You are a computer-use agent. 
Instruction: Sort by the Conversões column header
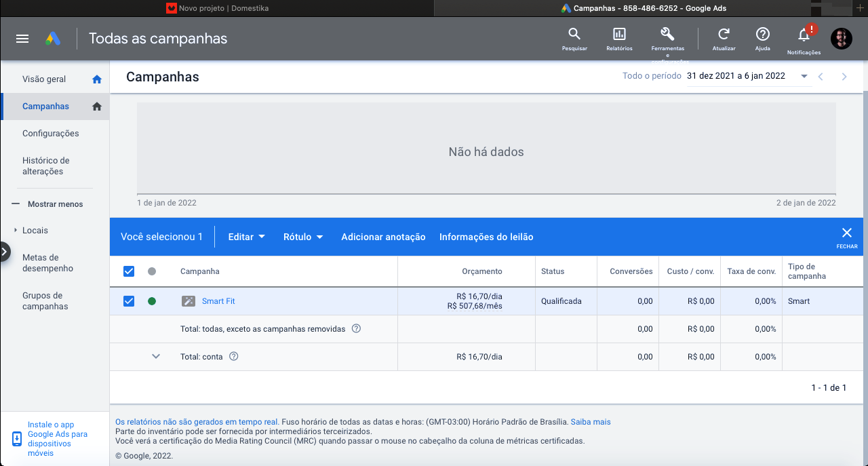click(x=631, y=271)
